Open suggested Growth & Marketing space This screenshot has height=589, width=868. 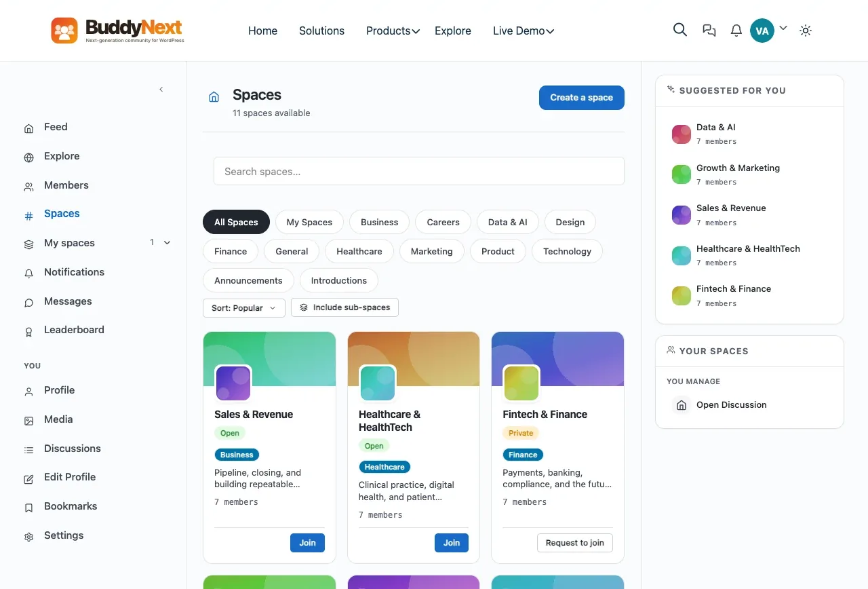(738, 168)
